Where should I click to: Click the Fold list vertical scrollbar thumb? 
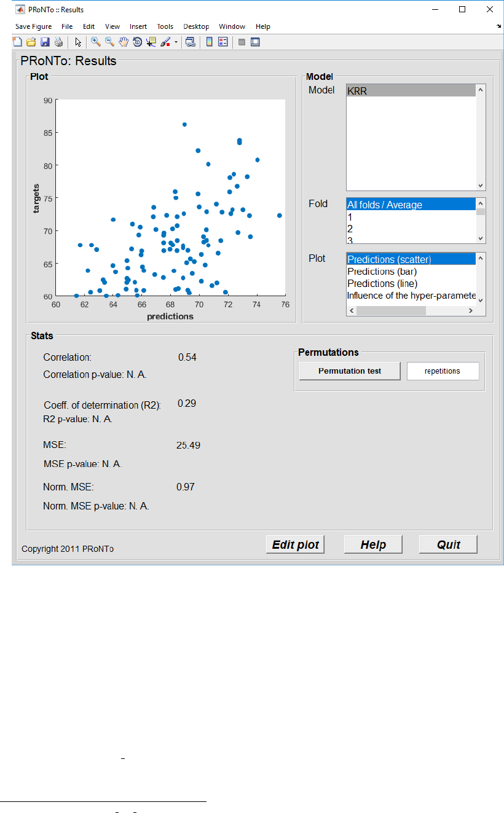481,211
